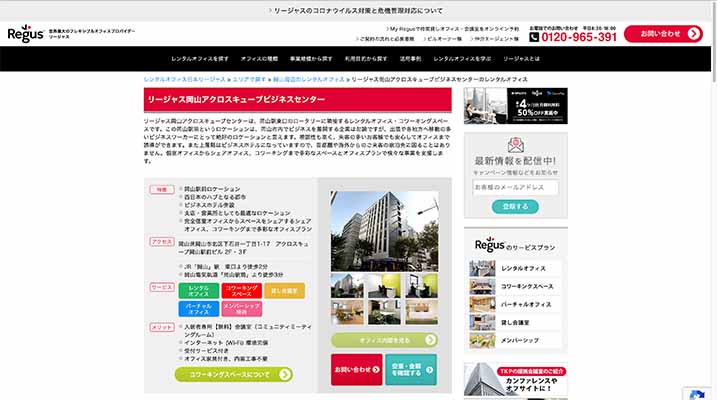Open 貸し会議室 in the sidebar service plans
Screen dimensions: 717x400
515,322
